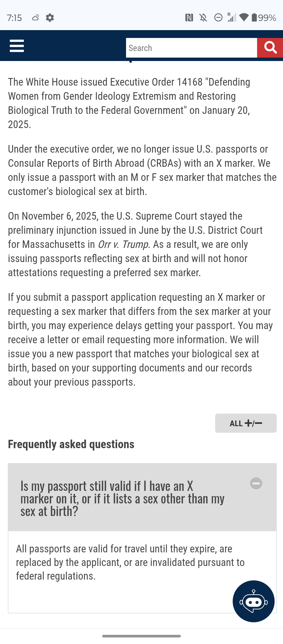The height and width of the screenshot is (644, 283).
Task: Tap the battery 99% indicator
Action: point(264,18)
